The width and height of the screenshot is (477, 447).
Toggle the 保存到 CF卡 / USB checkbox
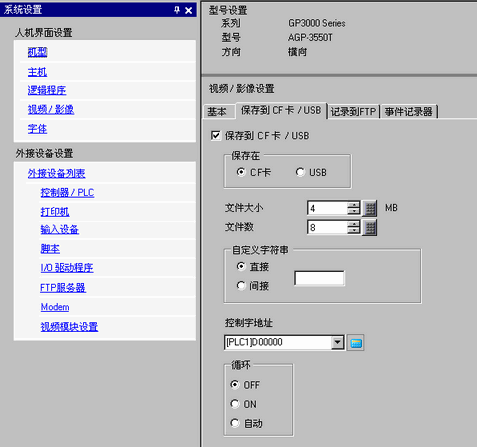[216, 136]
